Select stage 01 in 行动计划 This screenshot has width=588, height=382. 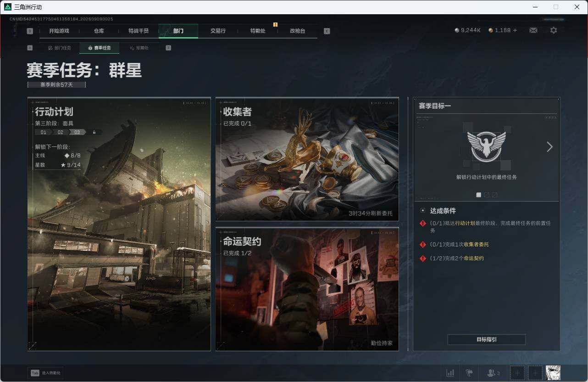pos(44,132)
